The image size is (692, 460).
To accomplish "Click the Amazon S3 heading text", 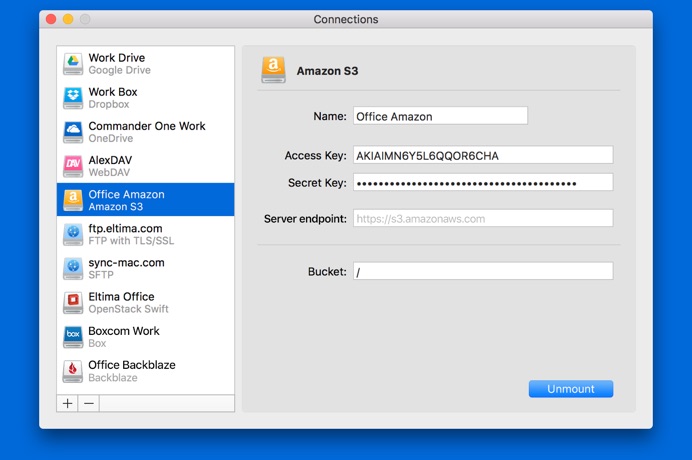I will [x=327, y=71].
